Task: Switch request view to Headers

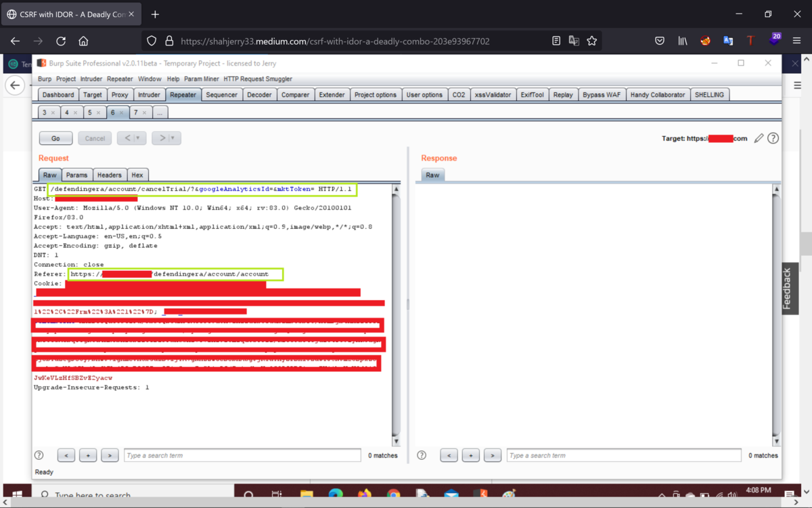Action: pyautogui.click(x=110, y=175)
